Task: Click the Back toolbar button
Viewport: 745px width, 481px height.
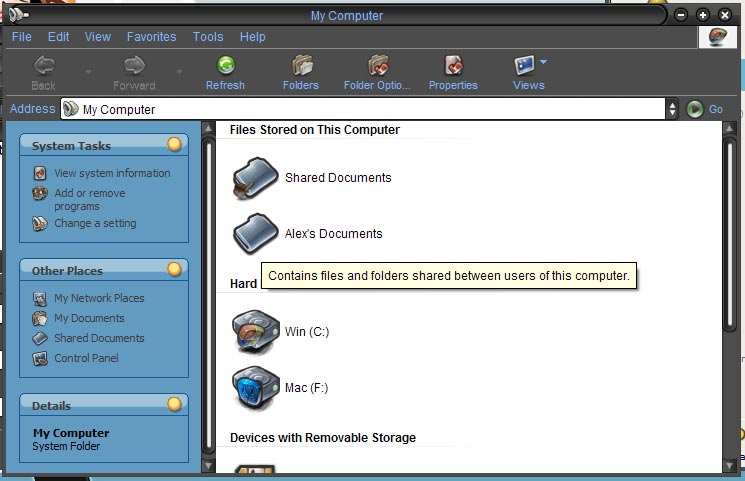Action: 44,73
